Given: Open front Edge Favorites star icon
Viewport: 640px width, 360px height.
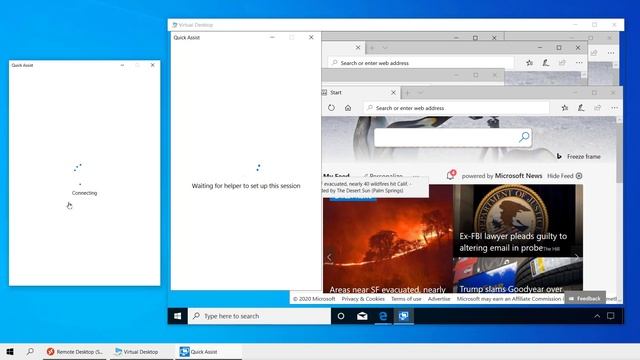Looking at the screenshot, I should [x=564, y=108].
